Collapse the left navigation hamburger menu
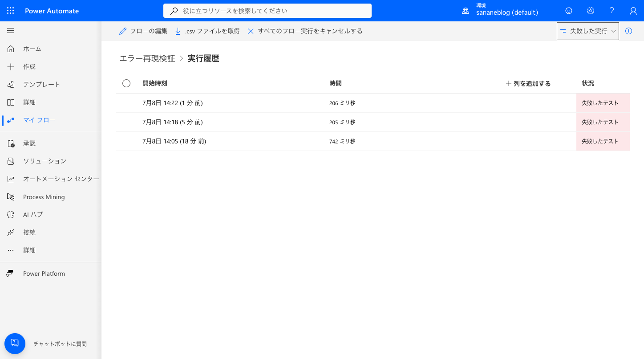 point(11,31)
